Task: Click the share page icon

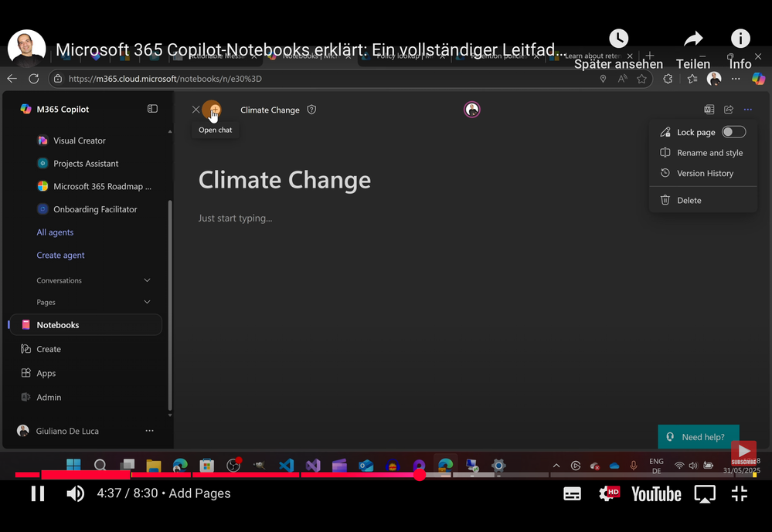Action: (729, 109)
